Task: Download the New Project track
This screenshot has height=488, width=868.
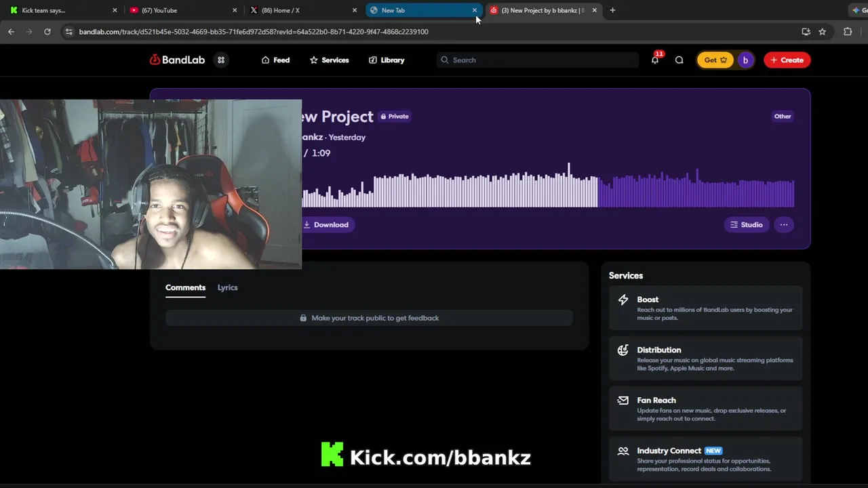Action: coord(326,224)
